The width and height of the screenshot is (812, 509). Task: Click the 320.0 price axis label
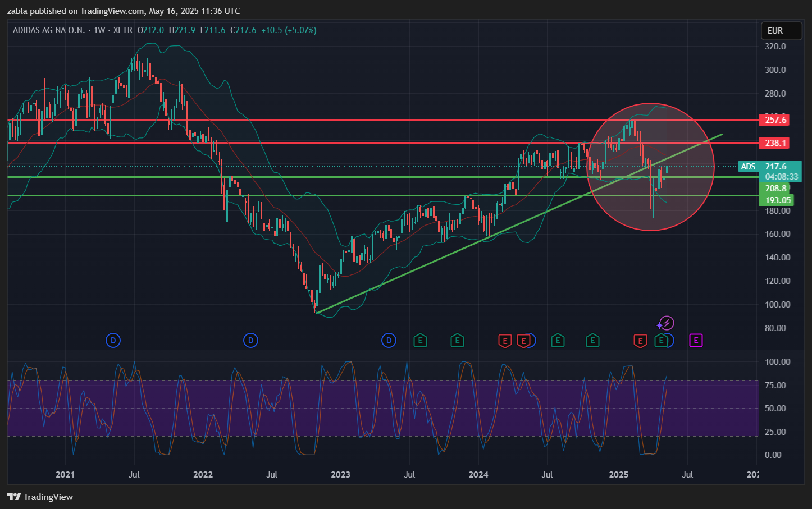(x=775, y=47)
